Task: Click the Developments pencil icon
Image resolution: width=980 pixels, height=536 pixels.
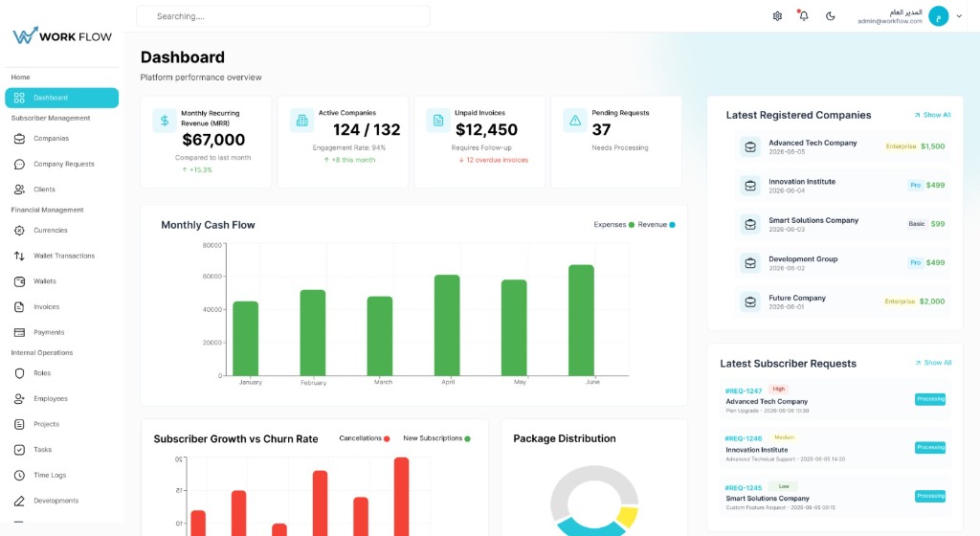Action: coord(19,501)
